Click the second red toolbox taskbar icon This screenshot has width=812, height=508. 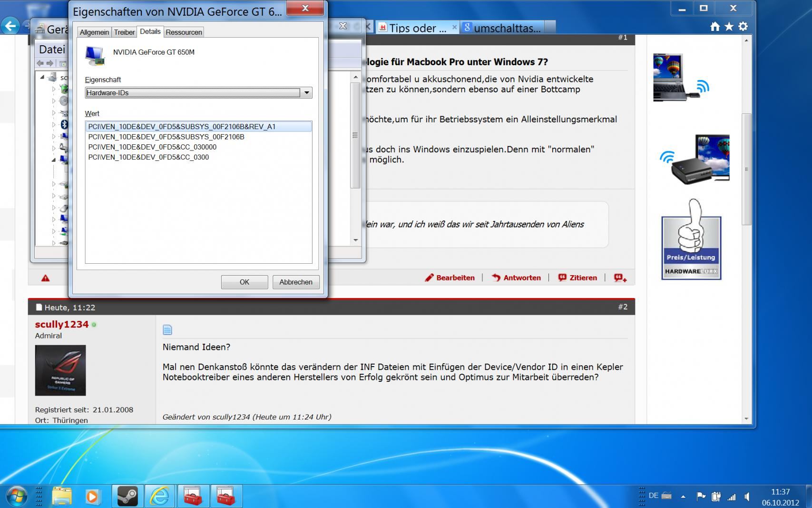tap(225, 497)
